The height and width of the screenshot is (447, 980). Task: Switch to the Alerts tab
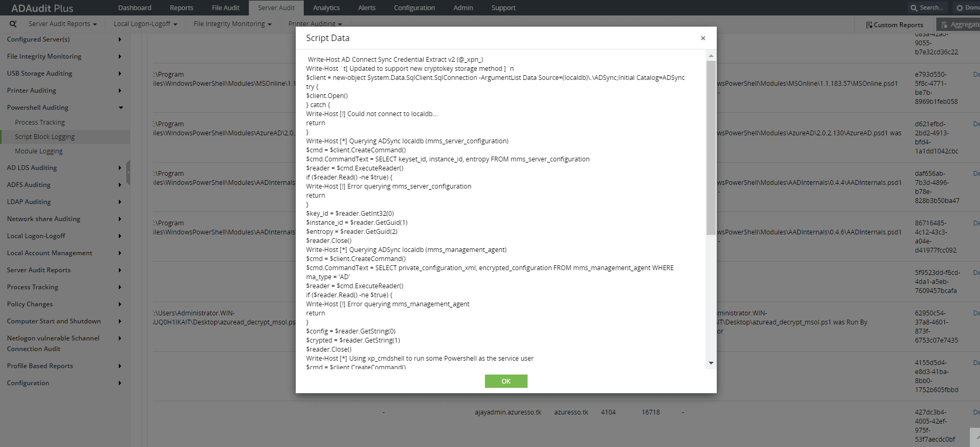point(367,8)
